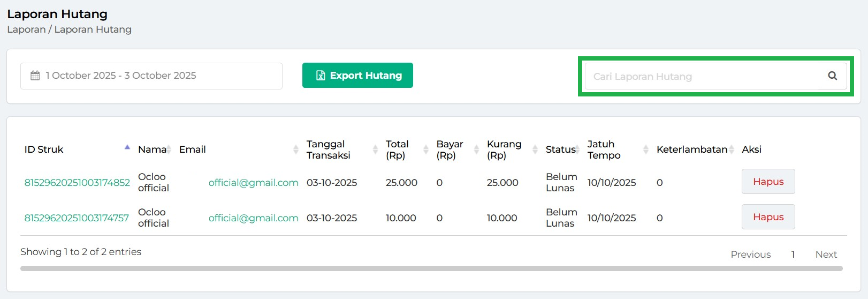
Task: Sort by Total (Rp) column
Action: pos(397,149)
